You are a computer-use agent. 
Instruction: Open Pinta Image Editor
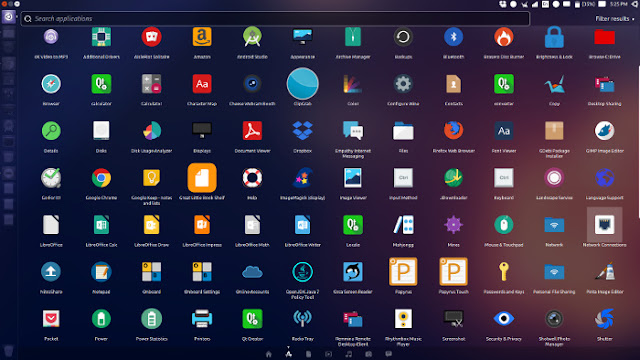point(604,272)
